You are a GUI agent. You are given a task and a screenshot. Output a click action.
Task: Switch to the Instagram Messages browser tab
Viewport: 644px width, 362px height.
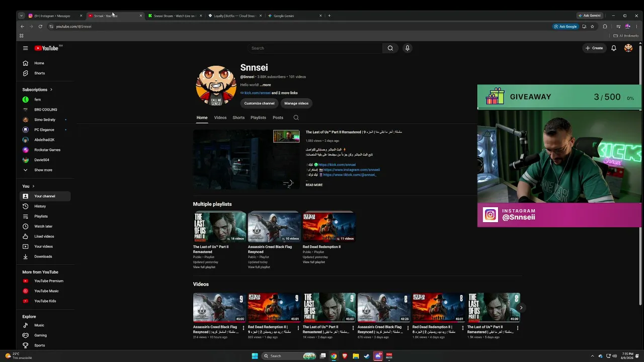click(x=55, y=16)
